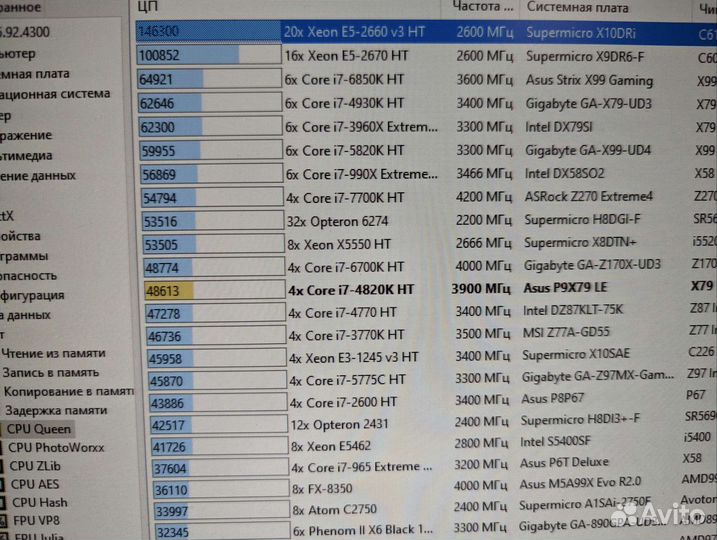This screenshot has width=717, height=540.
Task: Click the Asus P9X79 LE motherboard cell
Action: click(565, 288)
